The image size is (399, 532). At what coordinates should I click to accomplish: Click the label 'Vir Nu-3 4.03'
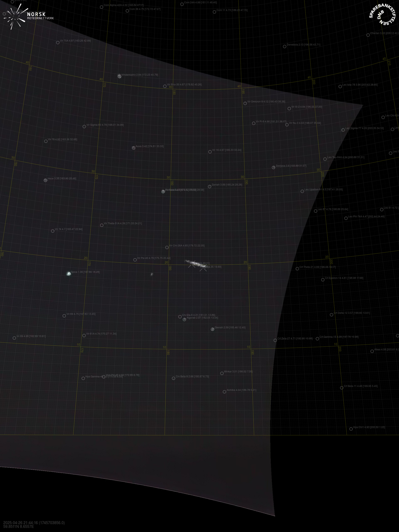click(297, 123)
